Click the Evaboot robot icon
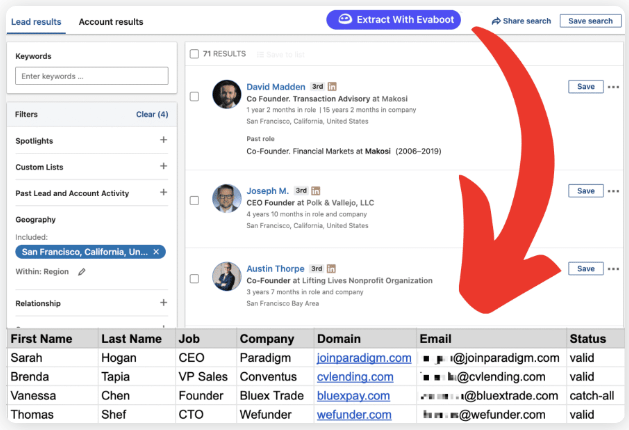 point(345,19)
